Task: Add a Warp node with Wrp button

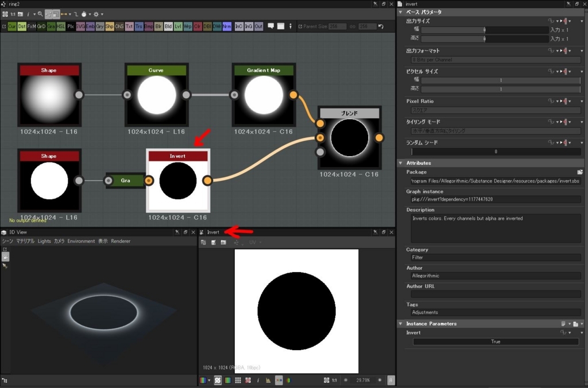Action: point(188,26)
